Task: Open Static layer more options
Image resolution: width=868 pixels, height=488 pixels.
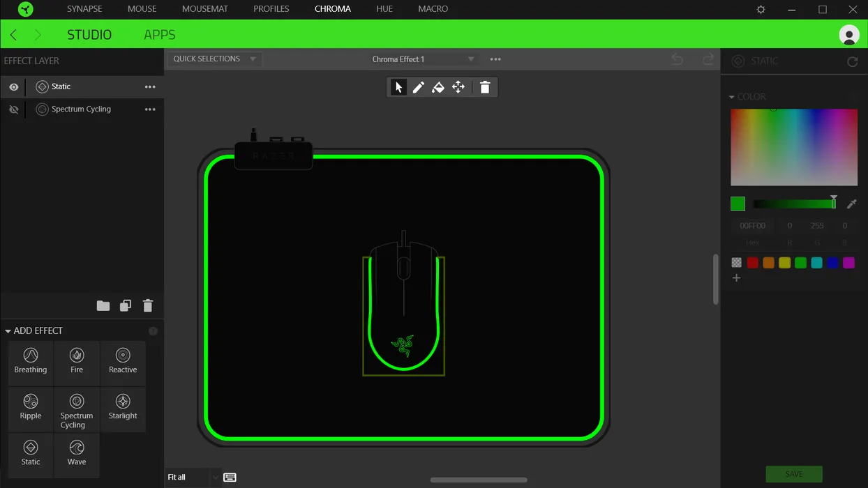Action: (x=150, y=87)
